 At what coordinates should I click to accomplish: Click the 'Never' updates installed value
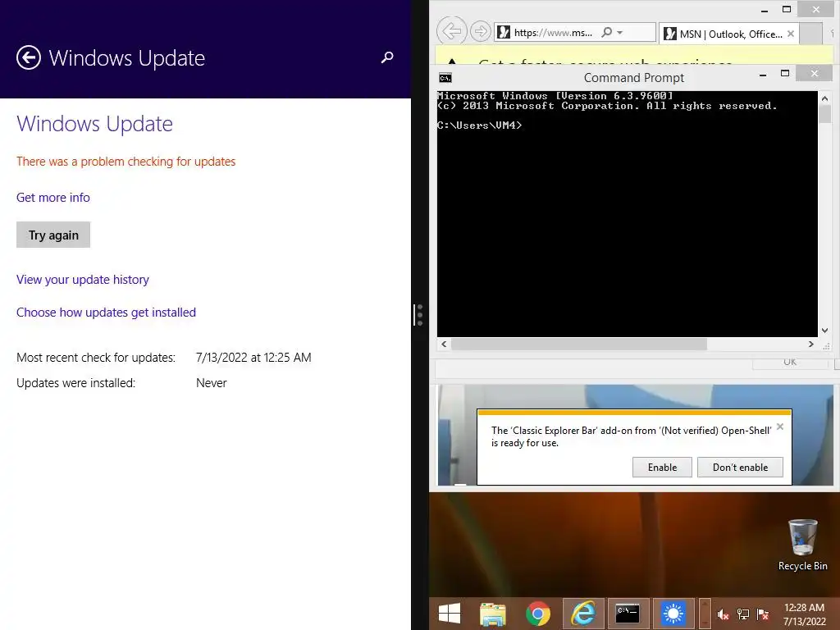point(211,383)
